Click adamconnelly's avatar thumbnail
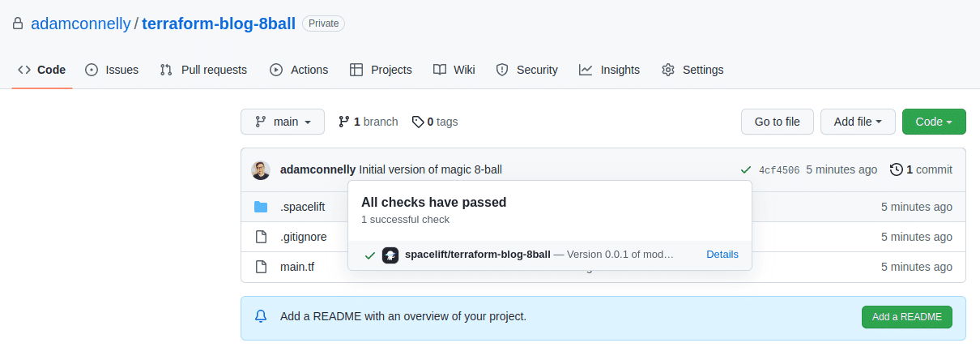Image resolution: width=980 pixels, height=360 pixels. pyautogui.click(x=261, y=170)
